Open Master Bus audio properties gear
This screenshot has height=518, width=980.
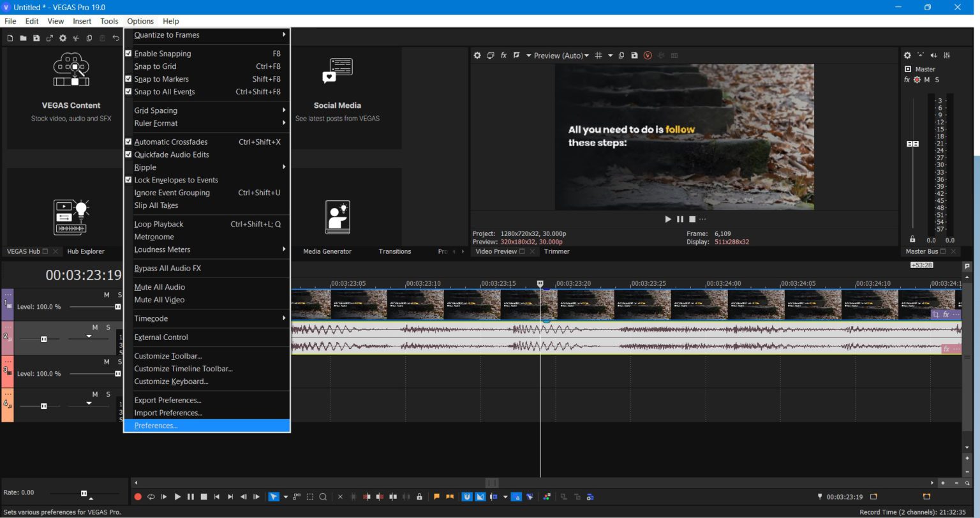907,56
